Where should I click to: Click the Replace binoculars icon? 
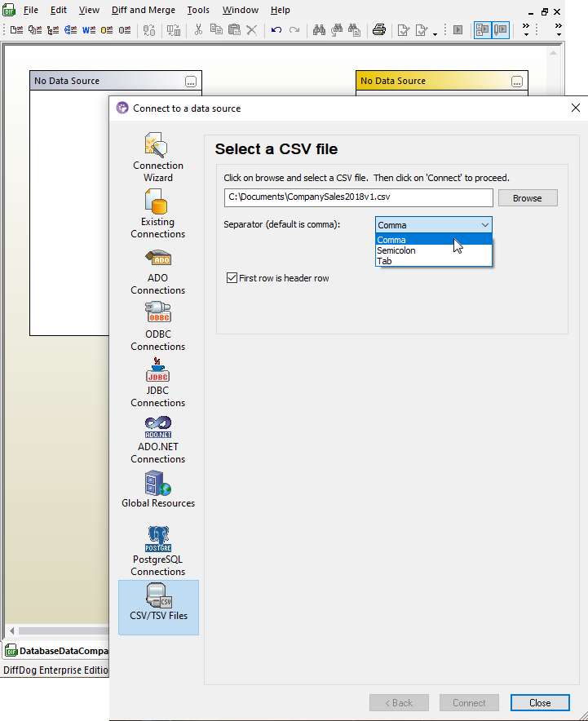(x=355, y=30)
